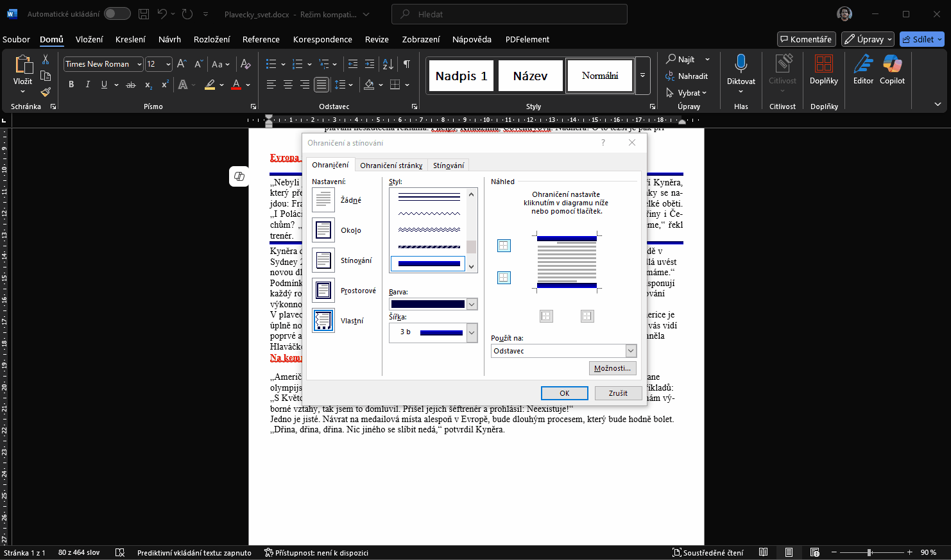Pick the Stínování shadow border preset

click(323, 260)
